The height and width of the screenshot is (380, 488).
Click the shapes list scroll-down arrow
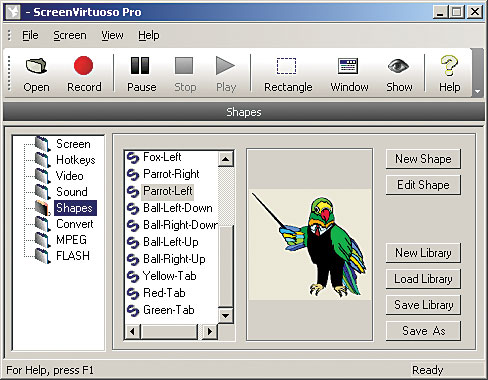[226, 315]
